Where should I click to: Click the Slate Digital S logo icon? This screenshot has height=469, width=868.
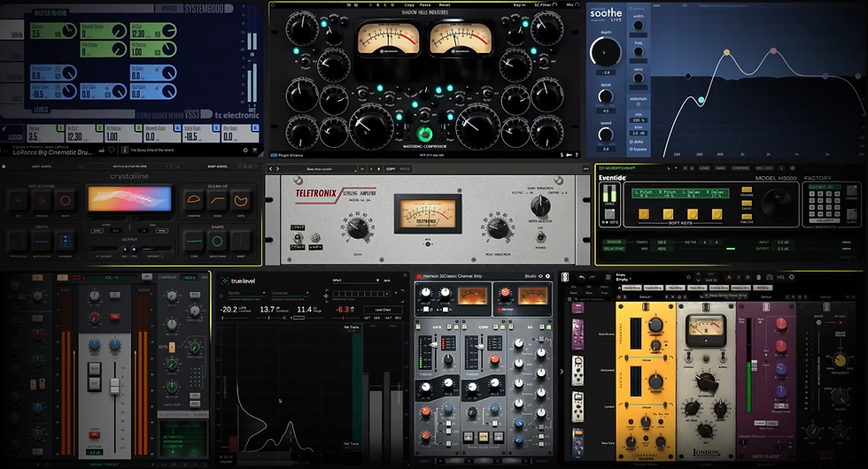click(565, 277)
